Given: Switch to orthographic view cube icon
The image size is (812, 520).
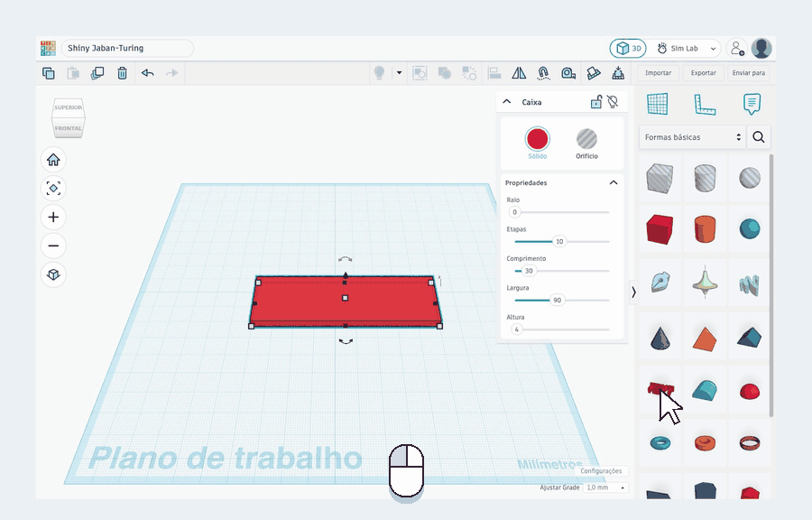Looking at the screenshot, I should [53, 274].
